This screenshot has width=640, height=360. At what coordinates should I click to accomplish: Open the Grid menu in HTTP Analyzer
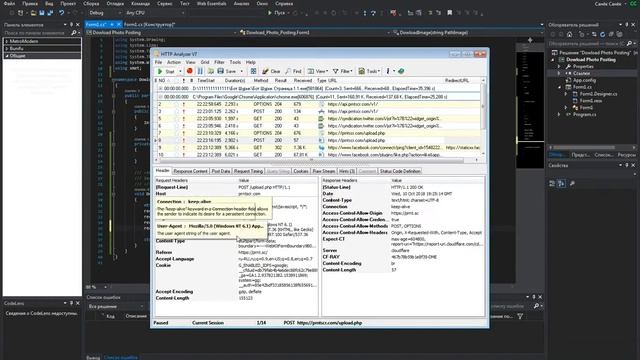coord(205,62)
